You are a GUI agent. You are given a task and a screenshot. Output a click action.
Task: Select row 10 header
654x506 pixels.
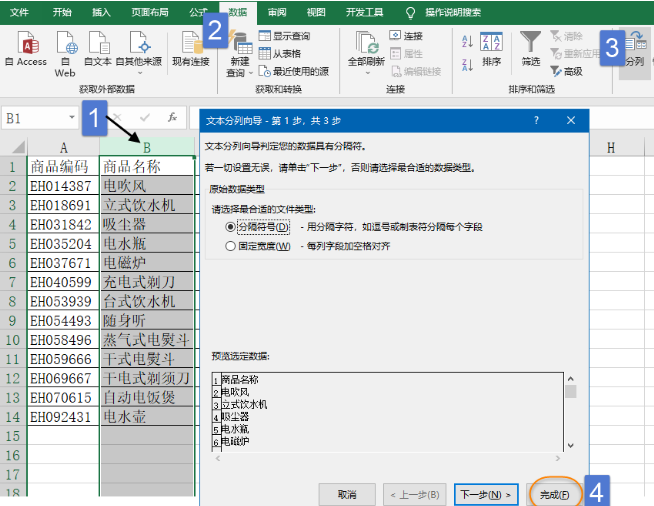pos(13,340)
